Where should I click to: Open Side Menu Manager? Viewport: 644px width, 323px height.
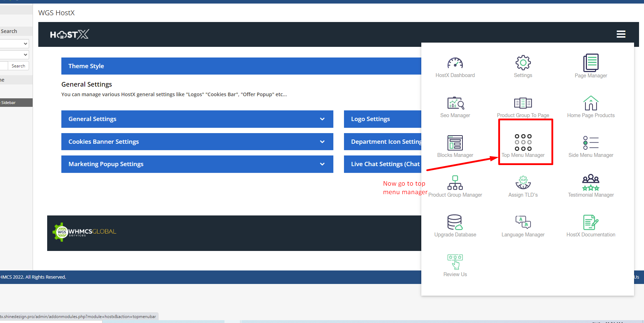(590, 143)
